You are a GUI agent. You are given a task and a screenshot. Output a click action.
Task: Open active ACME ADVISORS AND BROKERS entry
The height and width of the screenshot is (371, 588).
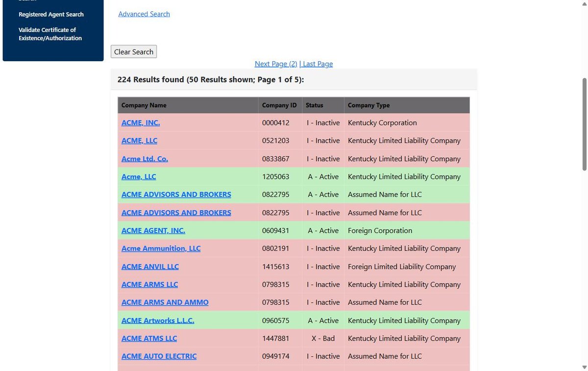(x=176, y=195)
